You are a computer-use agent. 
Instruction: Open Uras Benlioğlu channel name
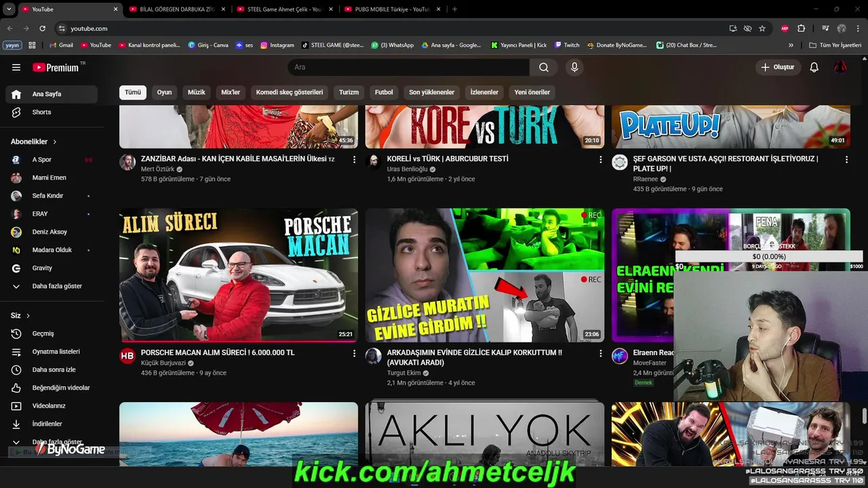pos(407,169)
